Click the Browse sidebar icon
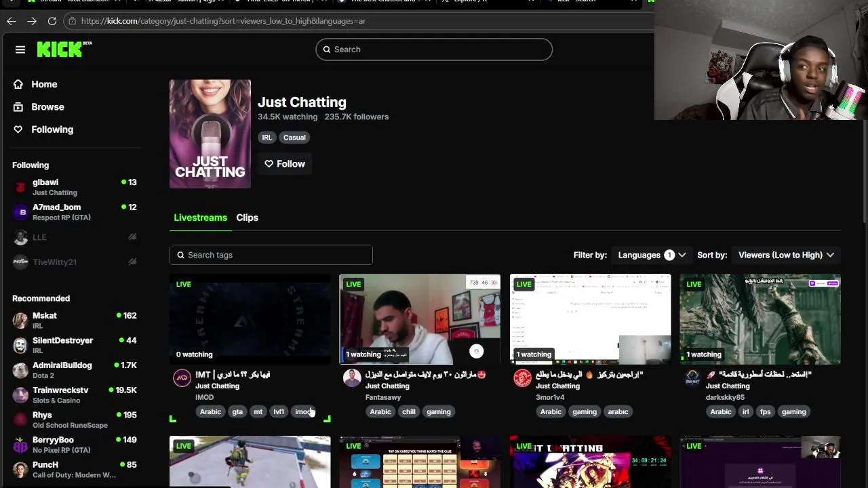The image size is (868, 488). tap(18, 107)
